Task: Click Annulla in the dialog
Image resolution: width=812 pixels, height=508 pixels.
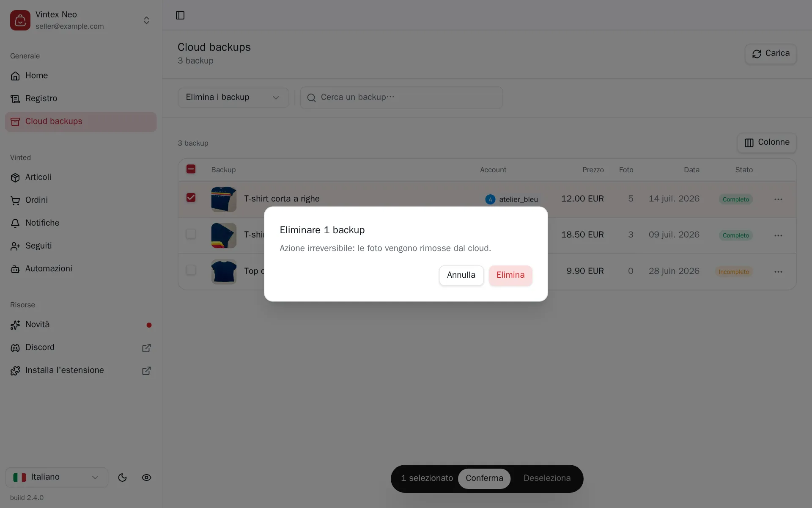Action: [x=461, y=276]
